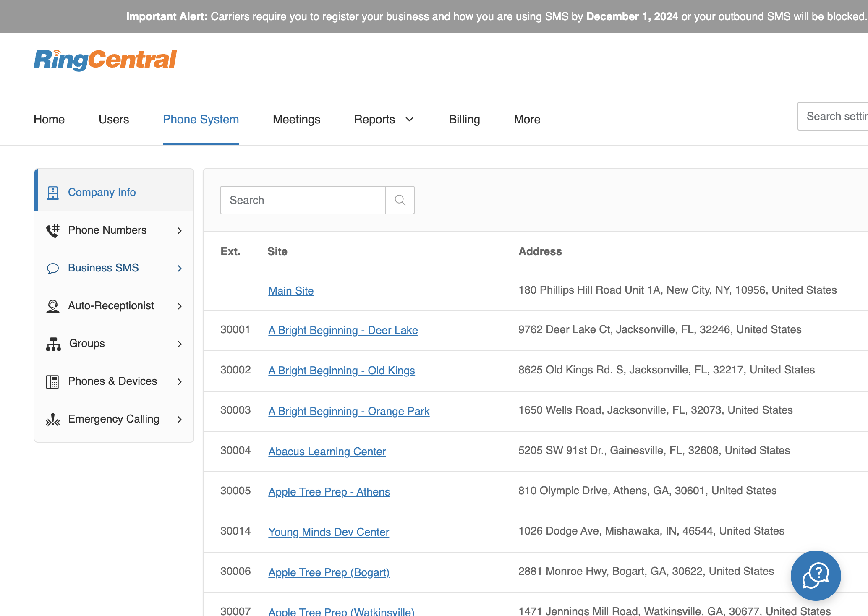Click the Search settings field

click(x=833, y=116)
